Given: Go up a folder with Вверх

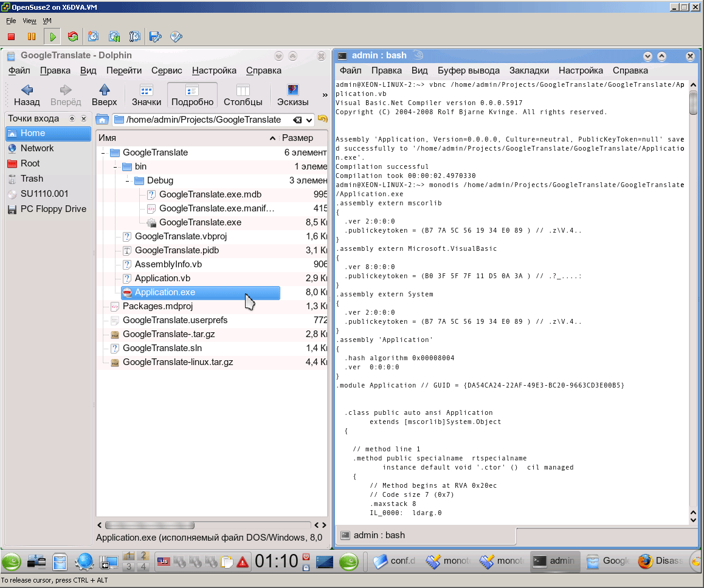Looking at the screenshot, I should (104, 95).
